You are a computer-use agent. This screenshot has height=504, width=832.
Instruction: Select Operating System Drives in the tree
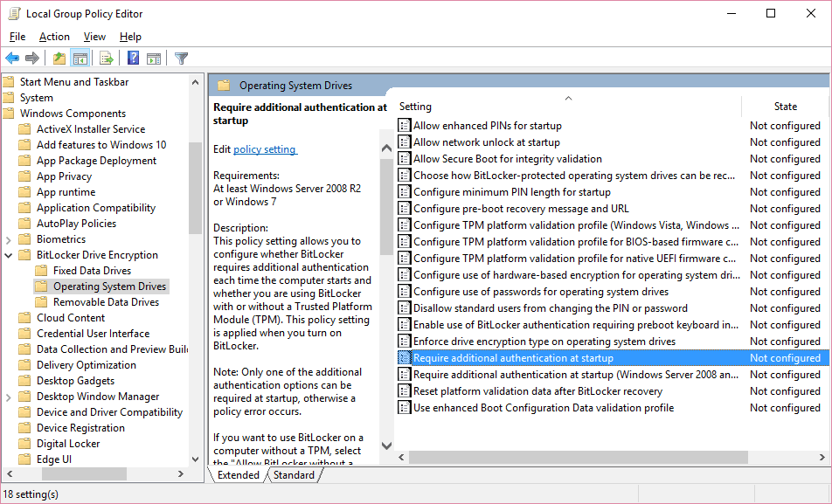coord(109,287)
